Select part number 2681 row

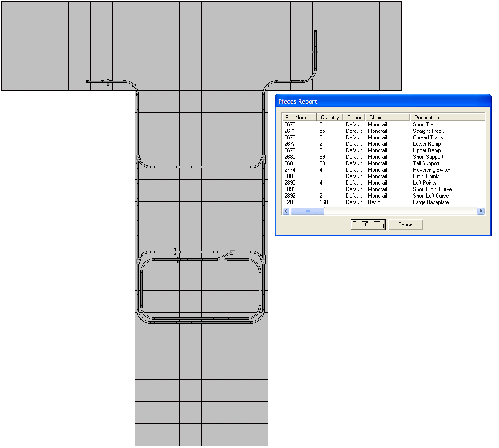383,163
